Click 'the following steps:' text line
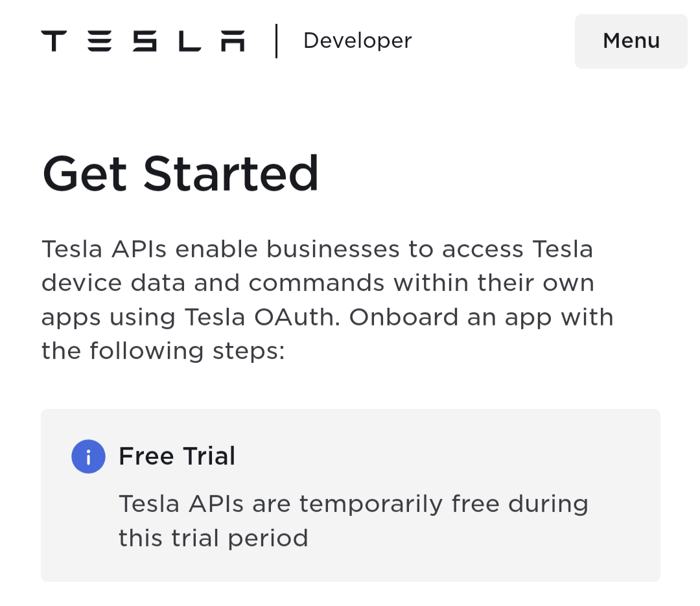 [x=163, y=351]
